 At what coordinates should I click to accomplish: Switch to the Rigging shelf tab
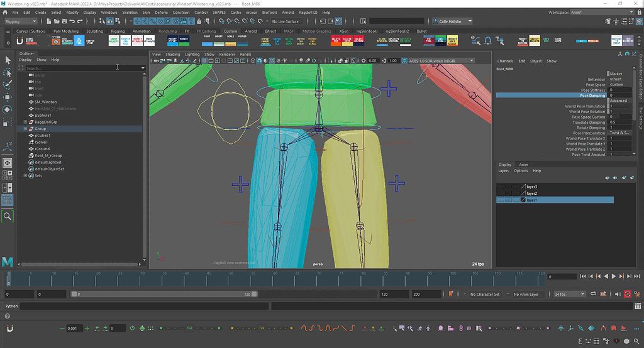click(118, 31)
